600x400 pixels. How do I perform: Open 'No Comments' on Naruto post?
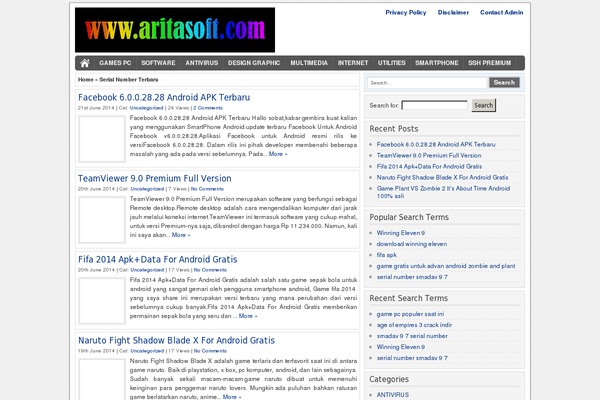pyautogui.click(x=210, y=351)
